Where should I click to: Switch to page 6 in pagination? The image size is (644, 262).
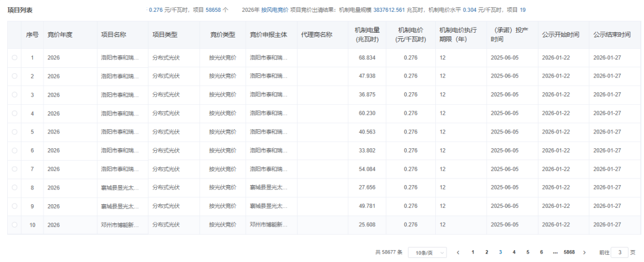tap(541, 252)
